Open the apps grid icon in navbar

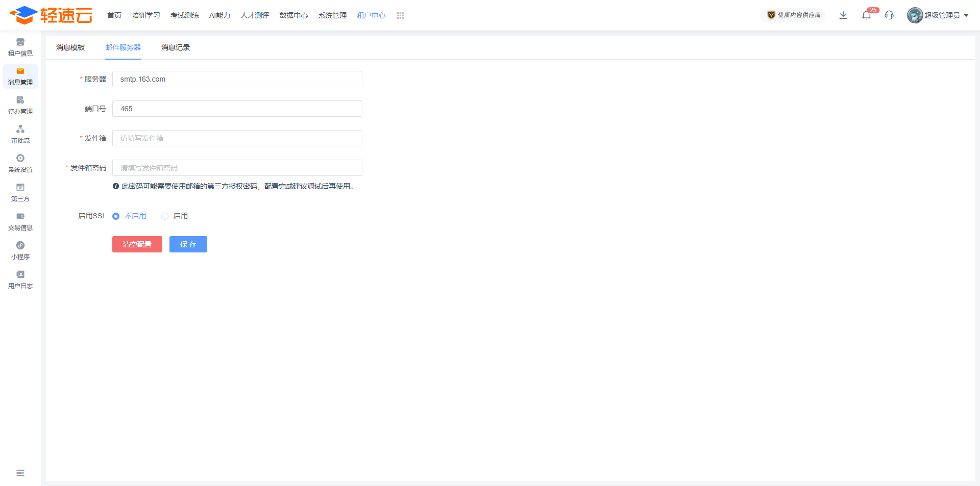(x=400, y=15)
